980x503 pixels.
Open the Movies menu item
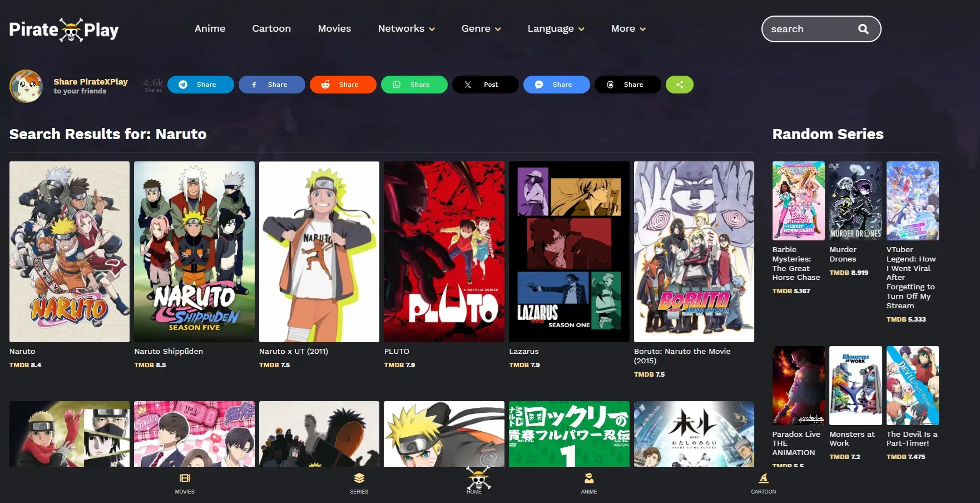tap(335, 28)
